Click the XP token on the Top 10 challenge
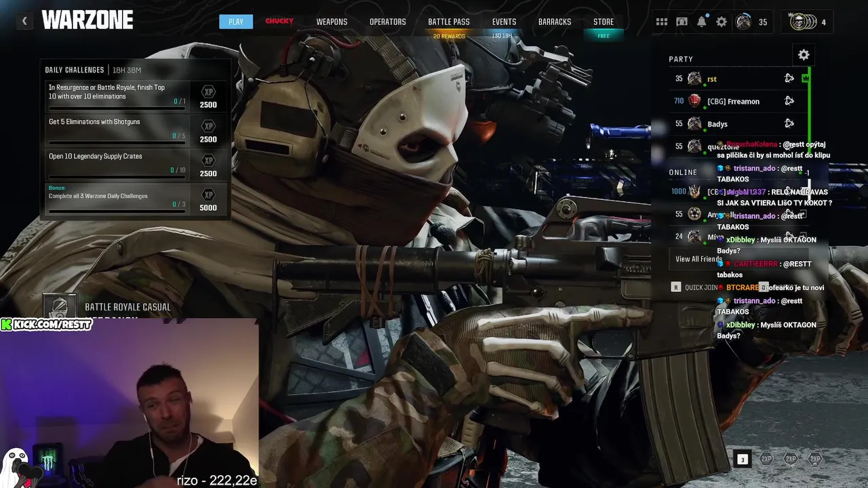The width and height of the screenshot is (868, 488). [208, 91]
